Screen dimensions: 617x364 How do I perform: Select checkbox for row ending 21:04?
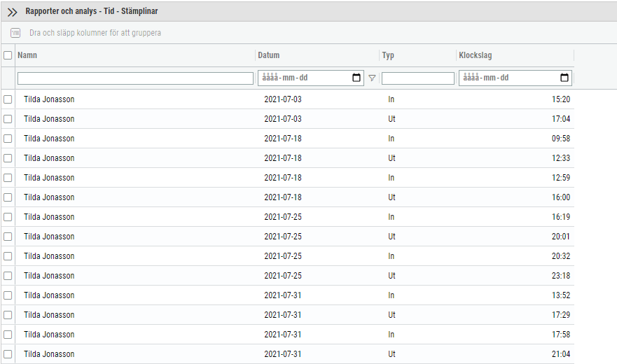[x=8, y=353]
